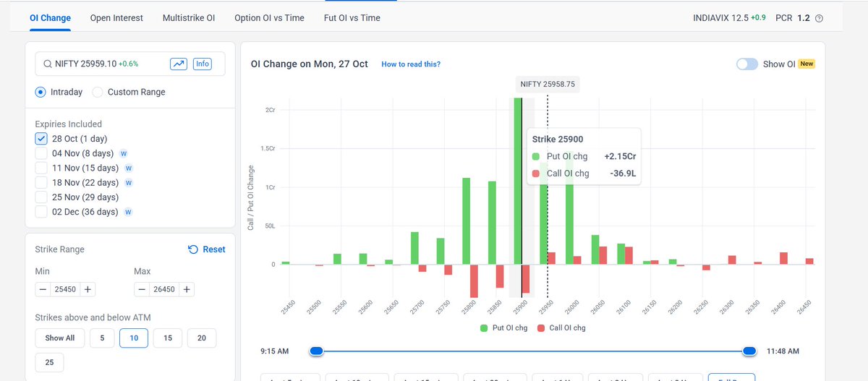This screenshot has height=381, width=868.
Task: Click the search magnifier icon in NIFTY box
Action: 48,64
